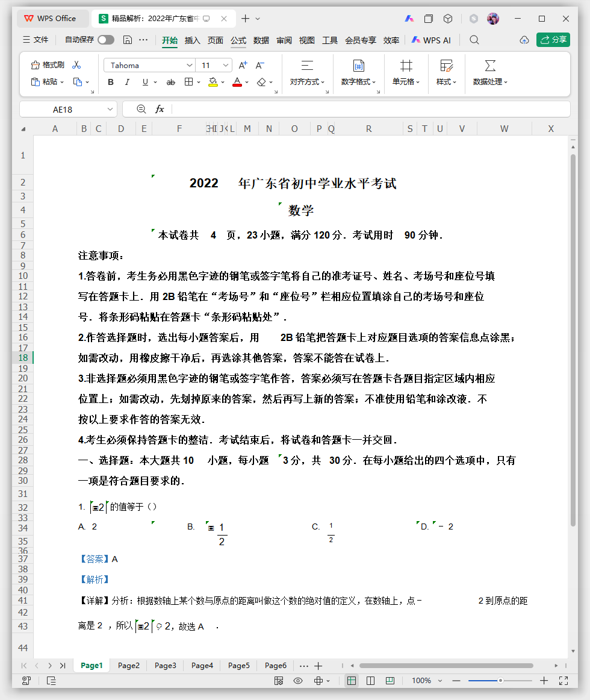Switch to Page Break preview in the status bar

[x=370, y=680]
